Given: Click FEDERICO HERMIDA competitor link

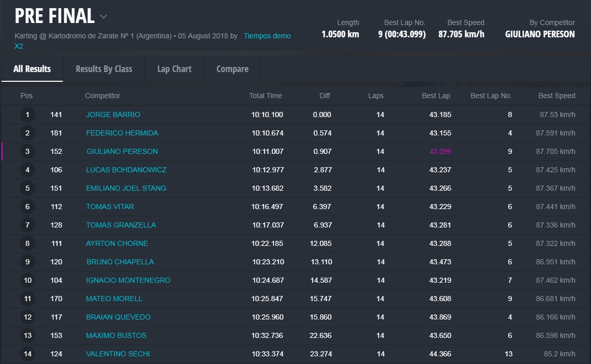Looking at the screenshot, I should click(x=122, y=133).
